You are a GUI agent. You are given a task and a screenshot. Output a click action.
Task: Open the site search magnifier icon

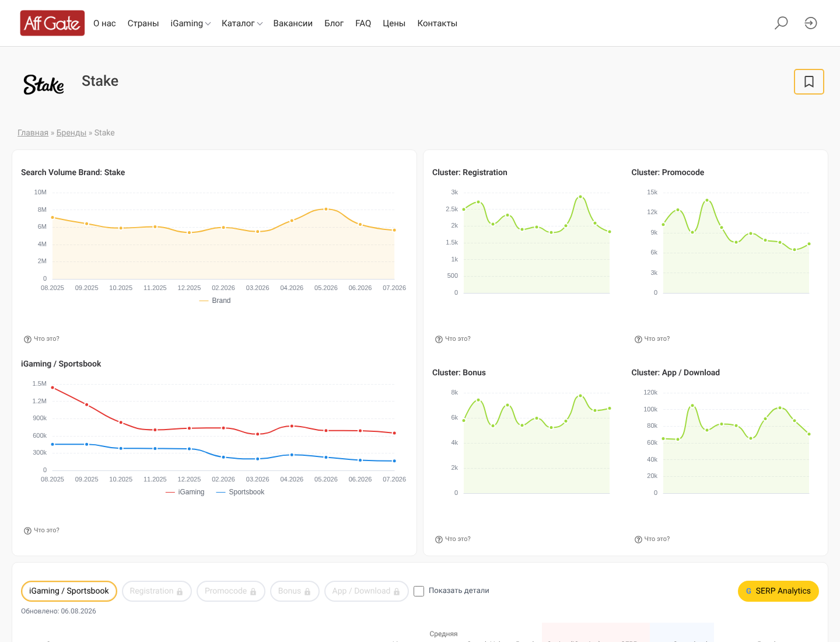[781, 23]
